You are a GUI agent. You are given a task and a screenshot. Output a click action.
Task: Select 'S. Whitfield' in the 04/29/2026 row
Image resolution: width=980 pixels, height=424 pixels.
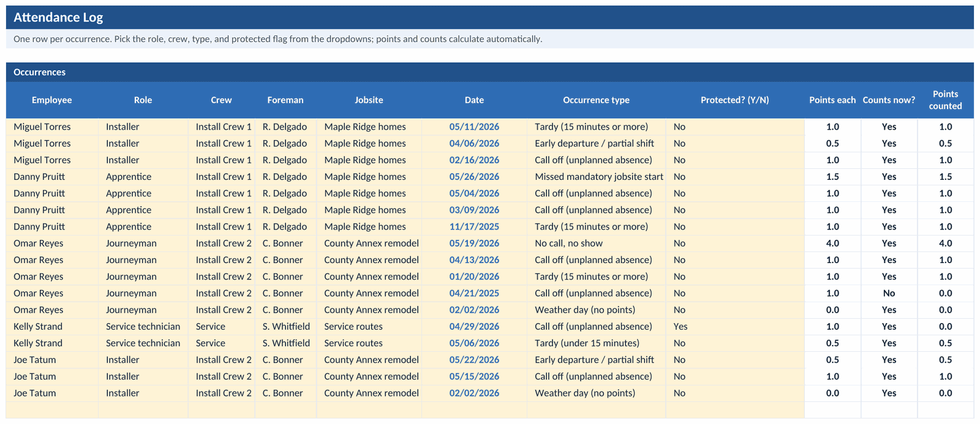[x=285, y=326]
